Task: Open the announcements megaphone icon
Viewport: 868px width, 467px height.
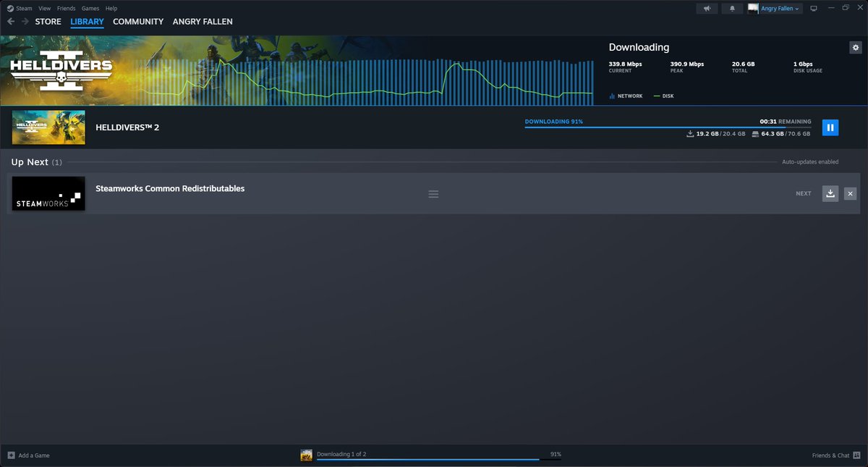Action: coord(707,9)
